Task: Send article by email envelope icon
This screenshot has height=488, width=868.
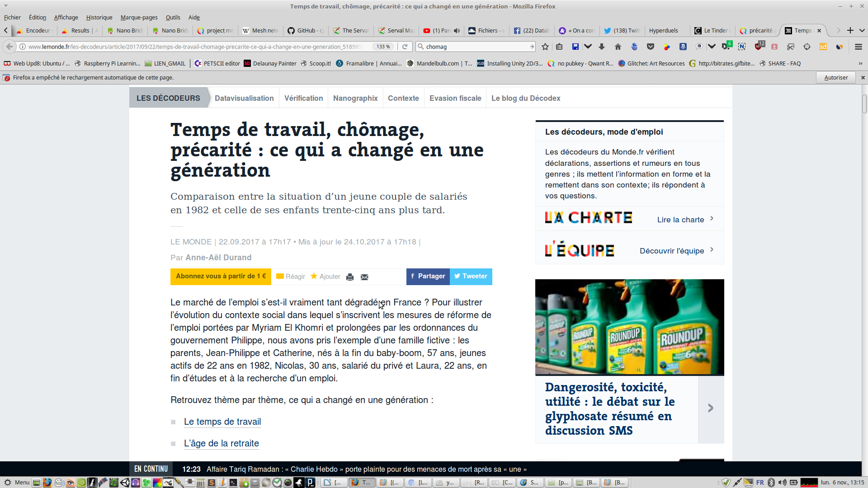Action: click(x=364, y=277)
